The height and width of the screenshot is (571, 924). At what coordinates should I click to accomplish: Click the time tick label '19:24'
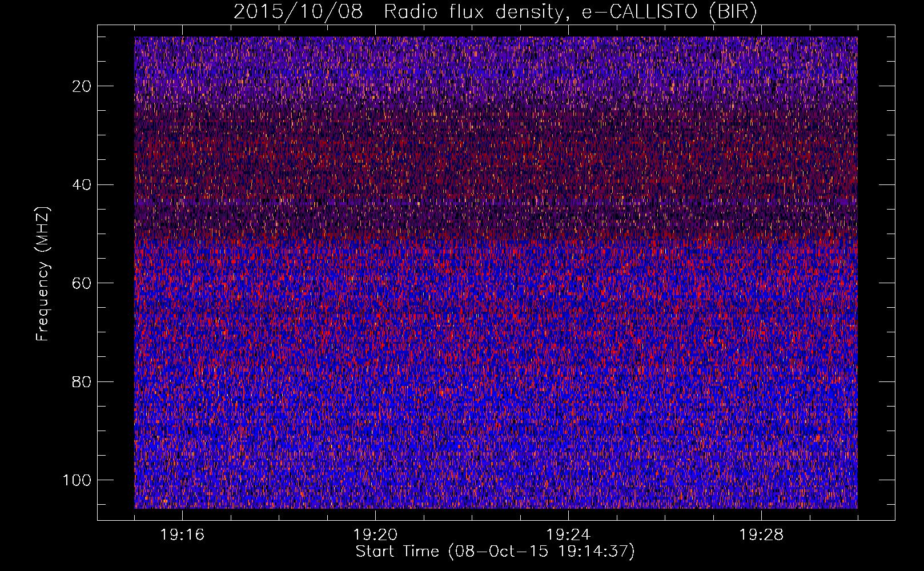pyautogui.click(x=568, y=535)
